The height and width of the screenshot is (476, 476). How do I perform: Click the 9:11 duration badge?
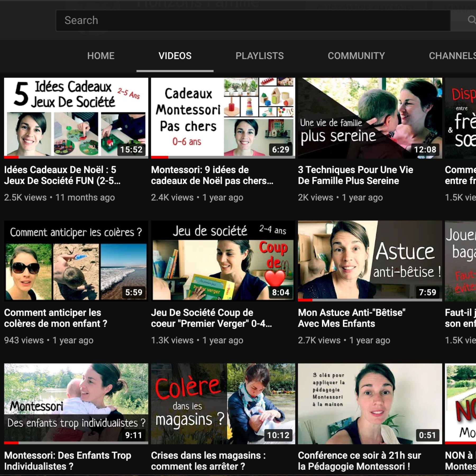coord(134,435)
